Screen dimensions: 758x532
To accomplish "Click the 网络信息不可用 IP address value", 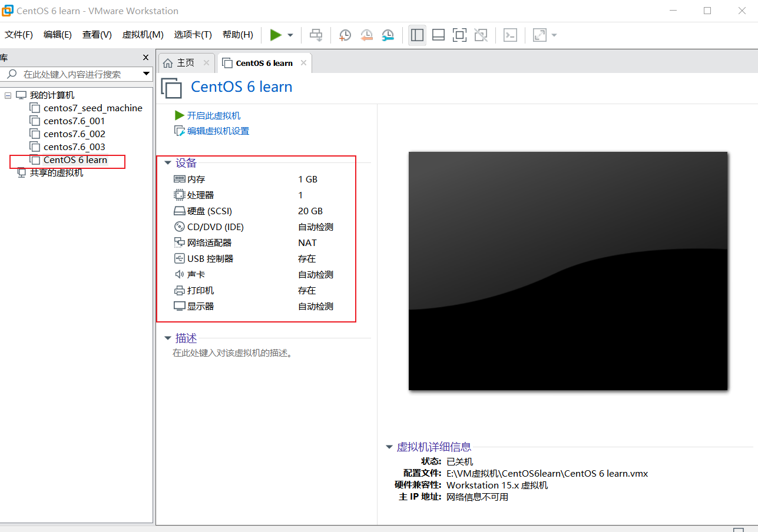I will pyautogui.click(x=477, y=497).
